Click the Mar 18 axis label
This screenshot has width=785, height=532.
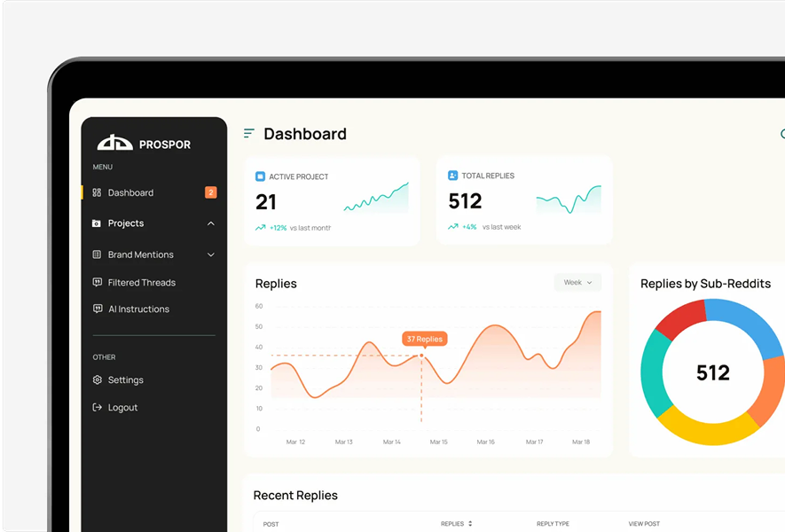coord(581,442)
